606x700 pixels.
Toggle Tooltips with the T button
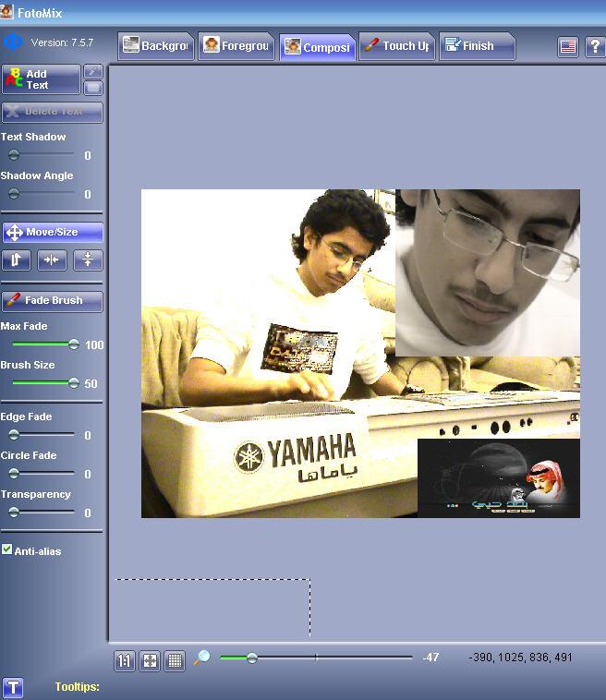pyautogui.click(x=13, y=687)
